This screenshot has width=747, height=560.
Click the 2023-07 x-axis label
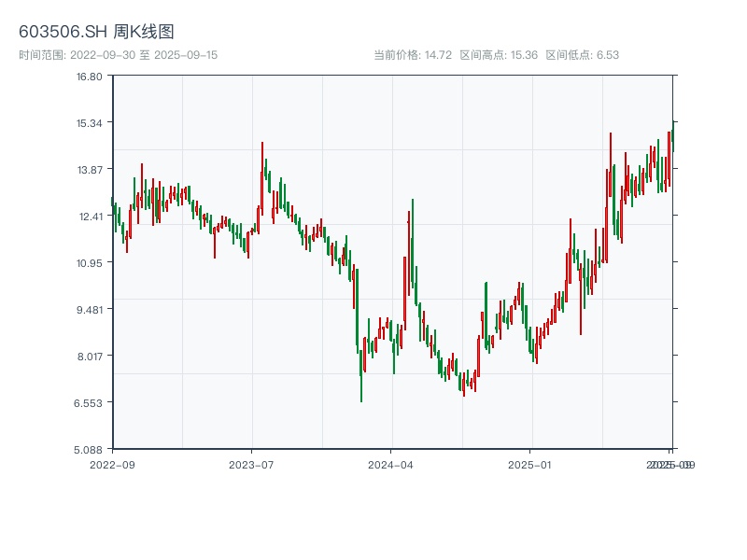251,465
